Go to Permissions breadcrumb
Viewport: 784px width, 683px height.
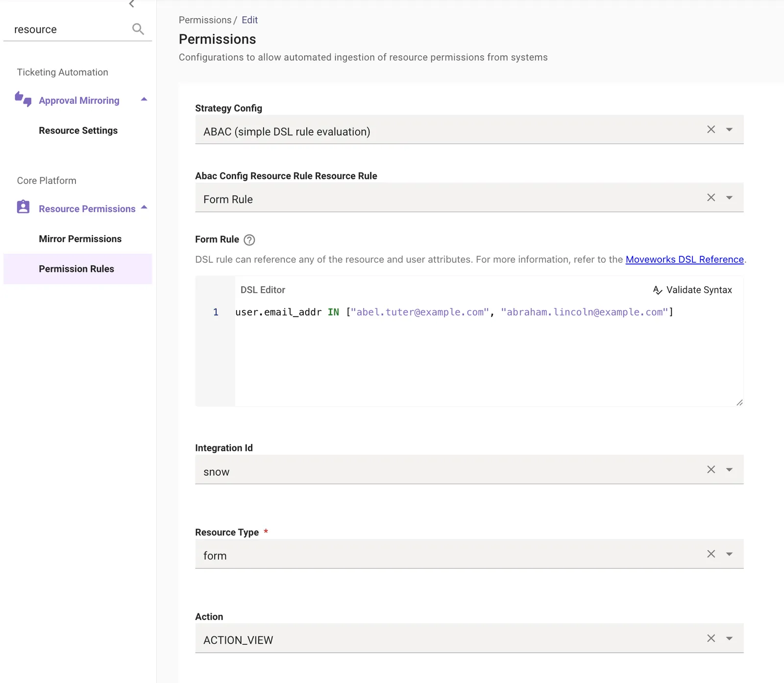[x=205, y=20]
